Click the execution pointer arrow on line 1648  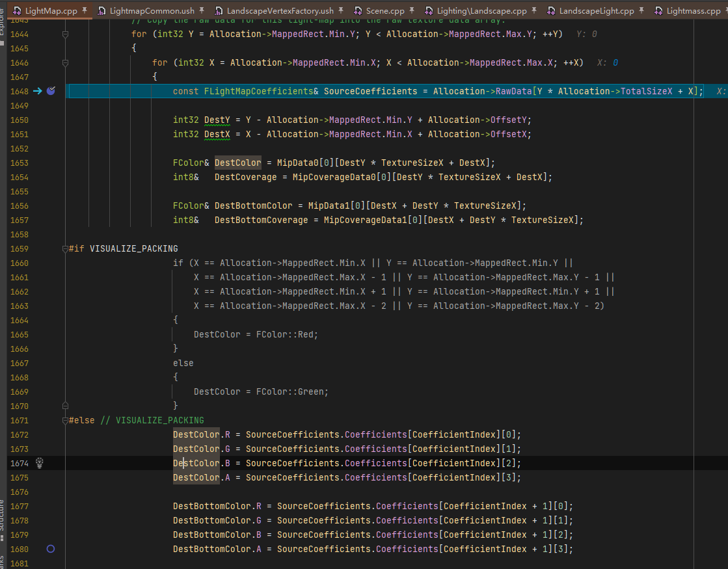[x=38, y=91]
